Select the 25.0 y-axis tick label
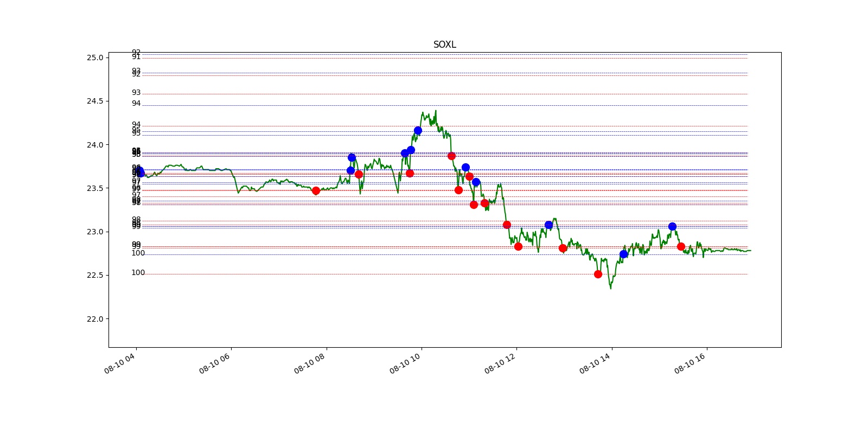This screenshot has height=434, width=868. [x=95, y=58]
